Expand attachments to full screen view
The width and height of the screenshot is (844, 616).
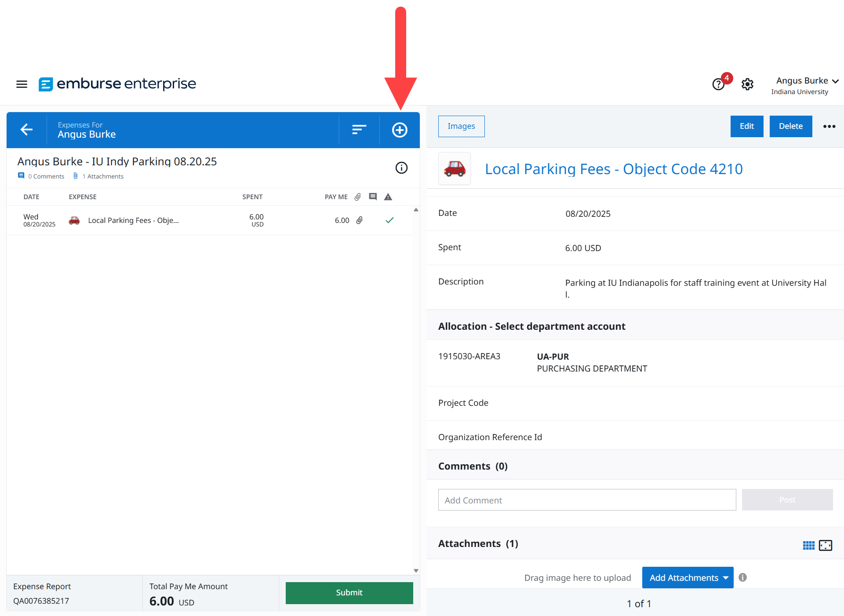pos(825,545)
